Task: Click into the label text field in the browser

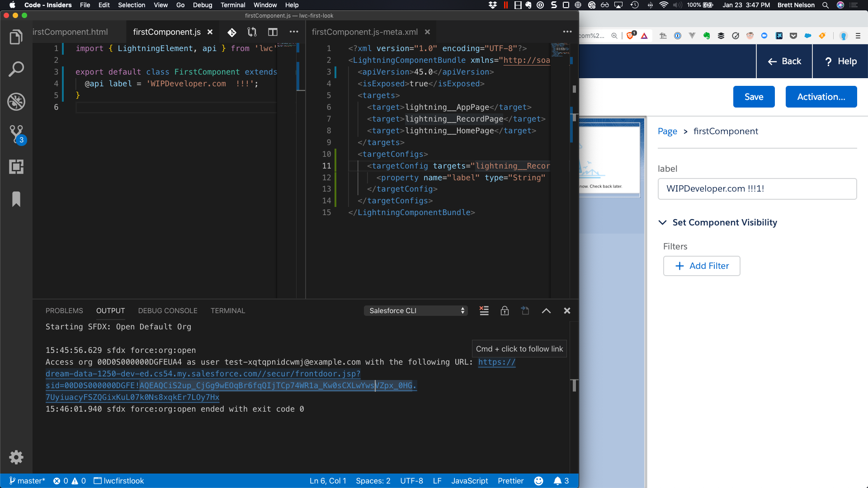Action: click(x=757, y=189)
